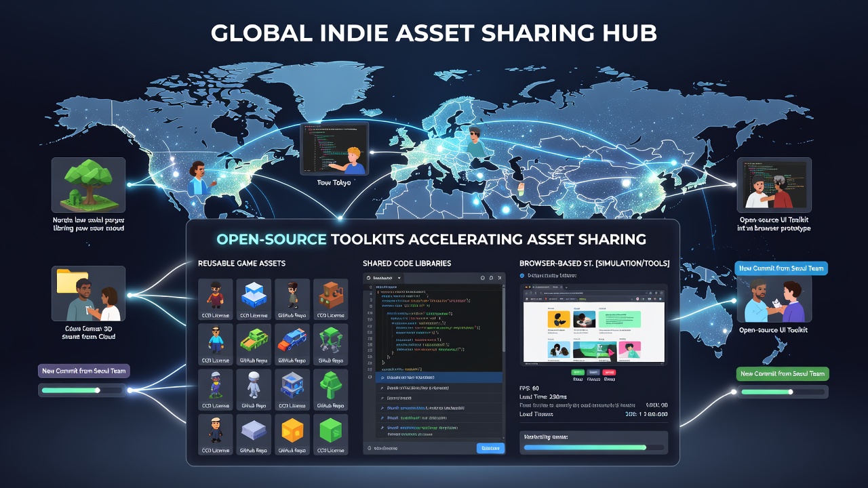Click the 'FPS: 60' readout
The width and height of the screenshot is (868, 488).
click(x=530, y=388)
